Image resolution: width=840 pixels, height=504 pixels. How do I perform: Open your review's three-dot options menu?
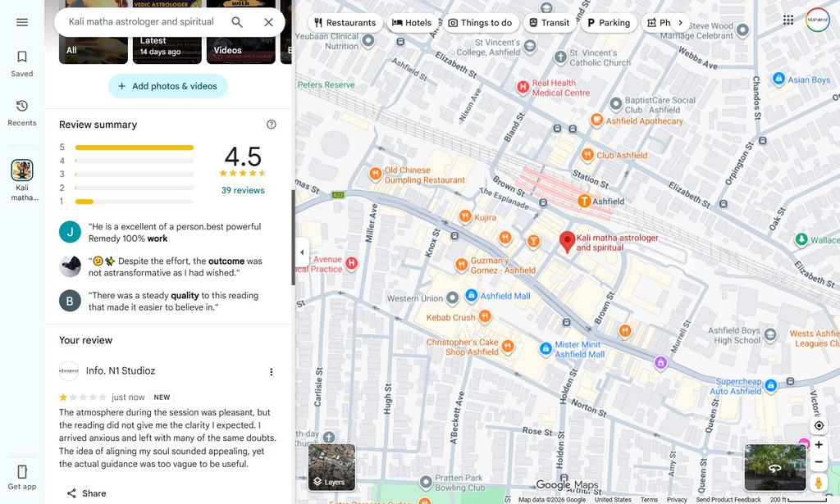271,371
